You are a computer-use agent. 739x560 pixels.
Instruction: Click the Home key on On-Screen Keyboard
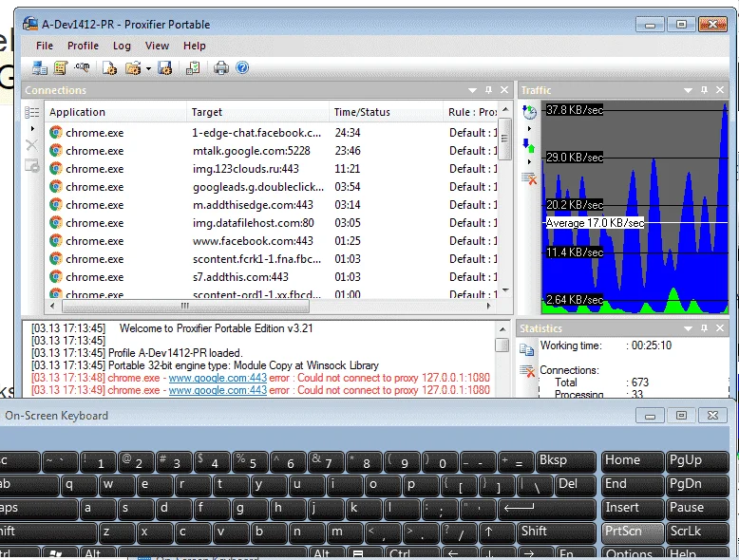[633, 461]
